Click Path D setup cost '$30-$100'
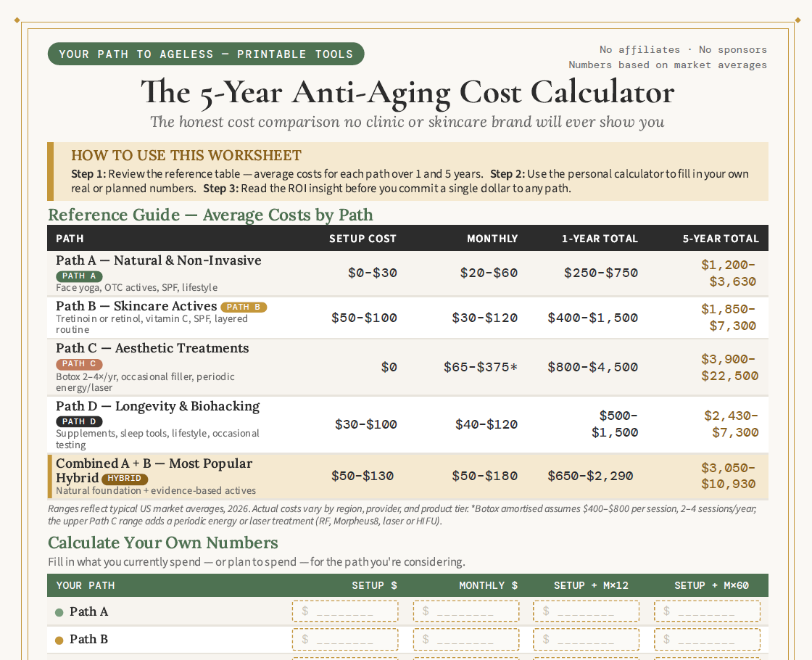Viewport: 812px width, 660px height. [x=365, y=425]
